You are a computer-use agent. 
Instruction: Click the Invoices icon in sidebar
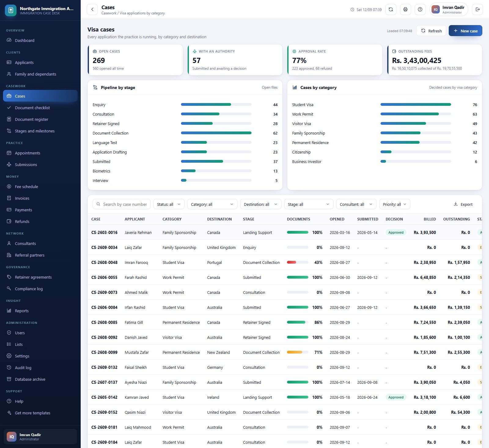coord(9,198)
